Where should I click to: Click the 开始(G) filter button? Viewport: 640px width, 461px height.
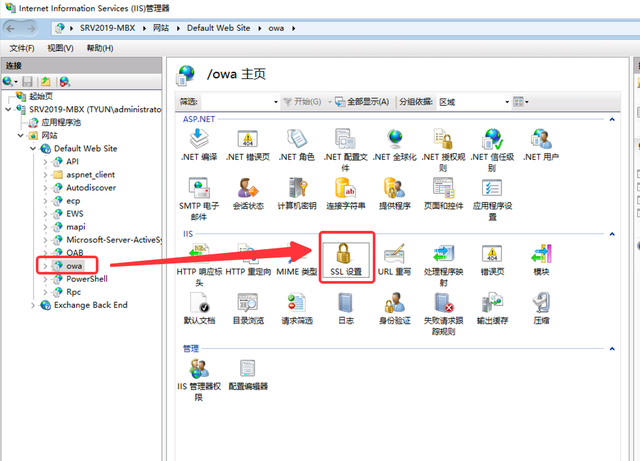[x=302, y=102]
